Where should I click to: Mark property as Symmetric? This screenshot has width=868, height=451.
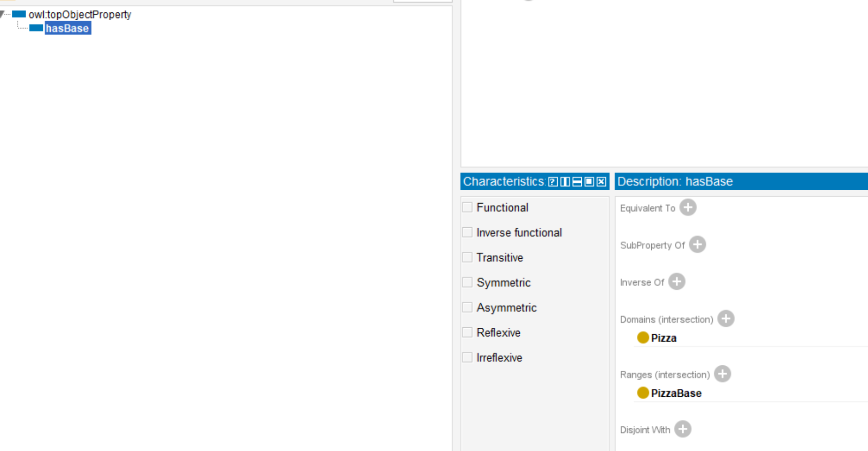click(x=467, y=282)
